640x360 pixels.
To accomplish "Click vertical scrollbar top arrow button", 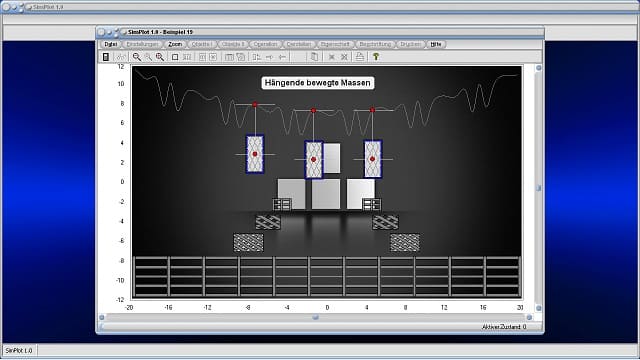I will tap(539, 68).
